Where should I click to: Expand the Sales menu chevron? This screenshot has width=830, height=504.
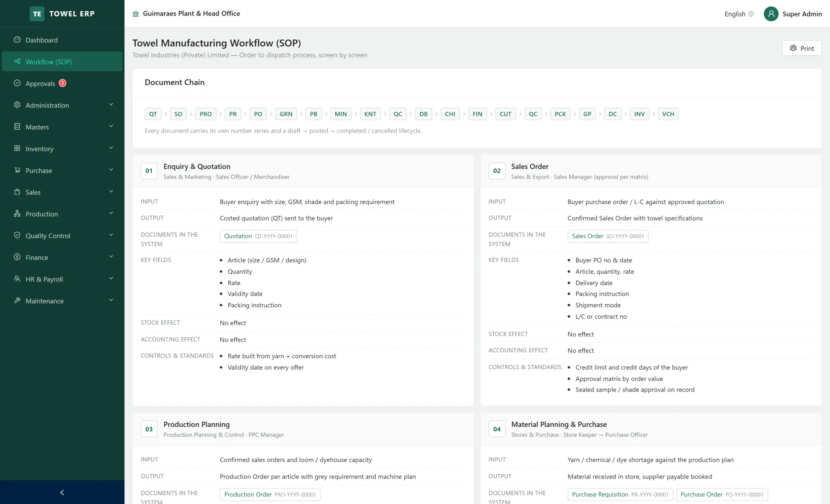click(111, 191)
